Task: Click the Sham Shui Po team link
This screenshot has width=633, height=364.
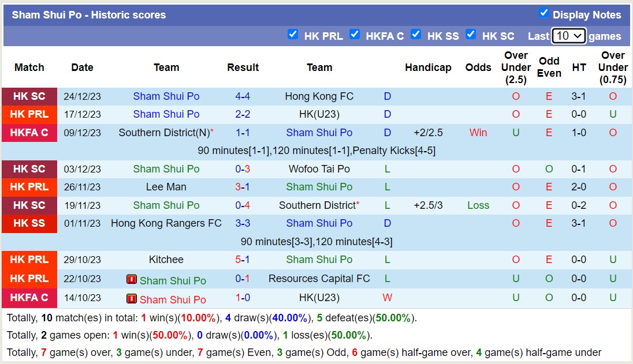Action: tap(166, 96)
